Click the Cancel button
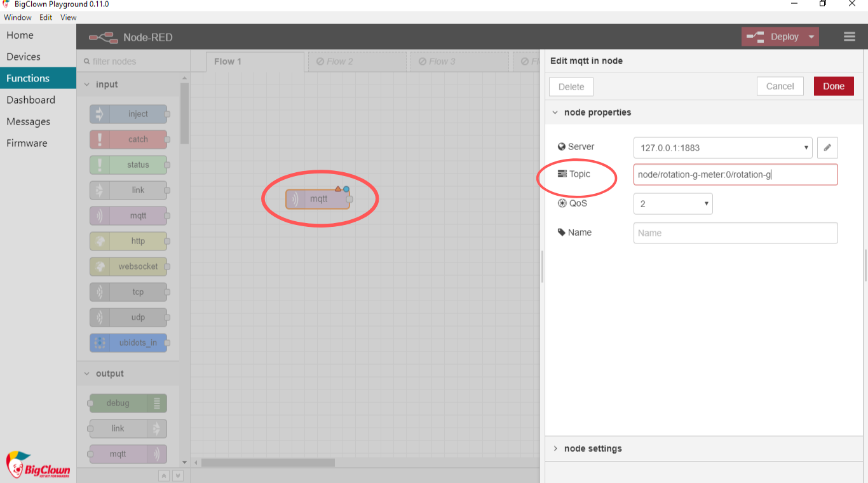The width and height of the screenshot is (868, 483). (x=780, y=86)
